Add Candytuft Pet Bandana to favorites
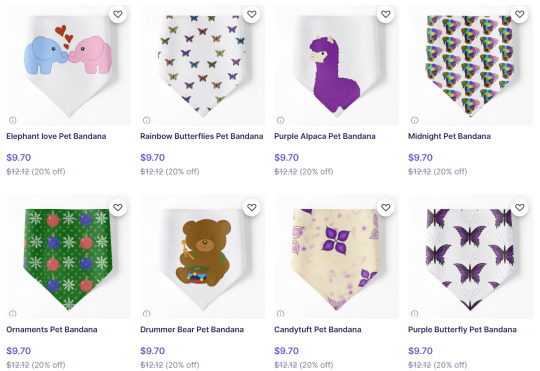Viewport: 540px width, 371px height. click(x=386, y=207)
